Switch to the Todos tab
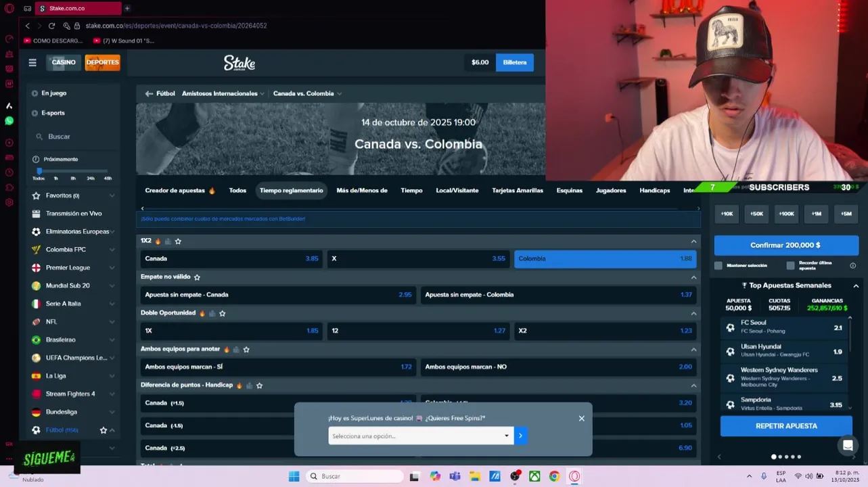Screen dimensions: 868x487 coord(237,191)
